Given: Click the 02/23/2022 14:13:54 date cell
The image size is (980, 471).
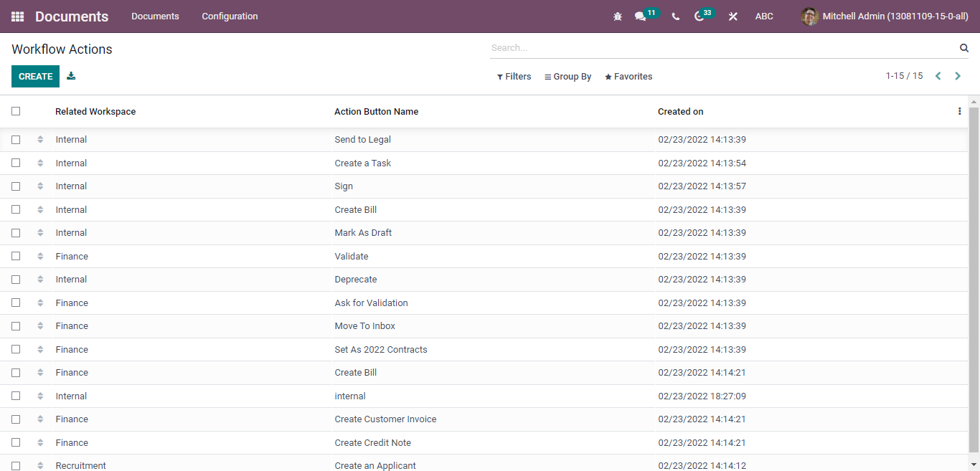Looking at the screenshot, I should coord(702,163).
